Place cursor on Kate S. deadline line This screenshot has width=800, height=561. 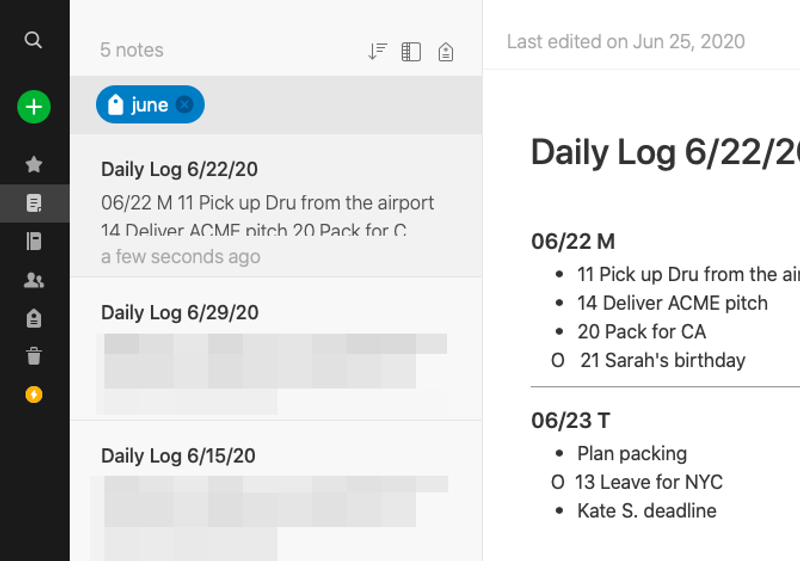click(647, 511)
